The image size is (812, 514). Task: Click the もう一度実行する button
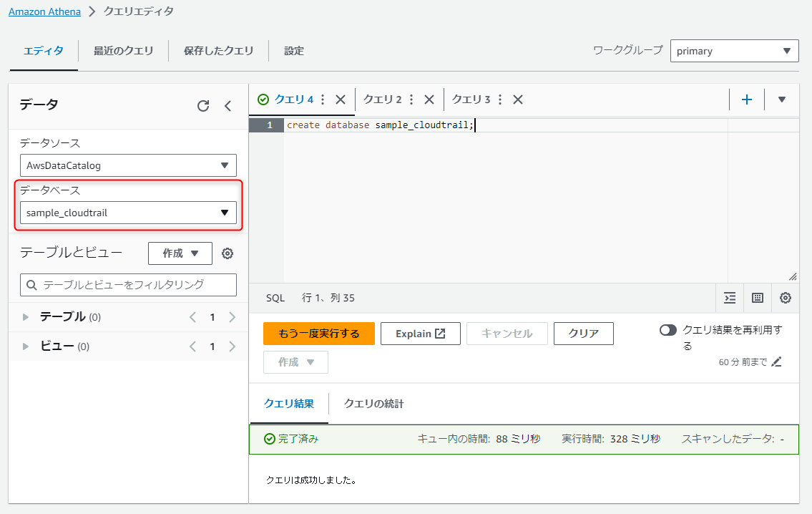pyautogui.click(x=318, y=333)
